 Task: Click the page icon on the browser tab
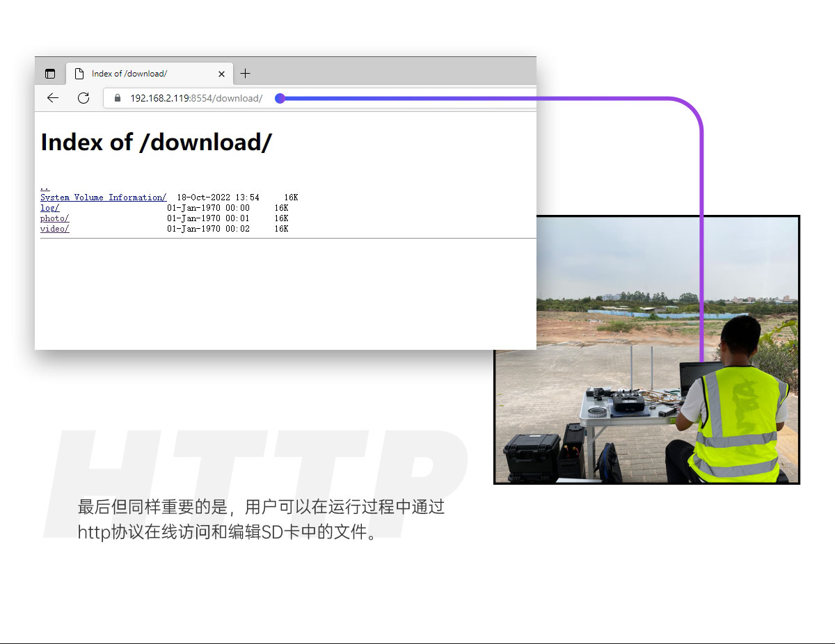tap(79, 74)
